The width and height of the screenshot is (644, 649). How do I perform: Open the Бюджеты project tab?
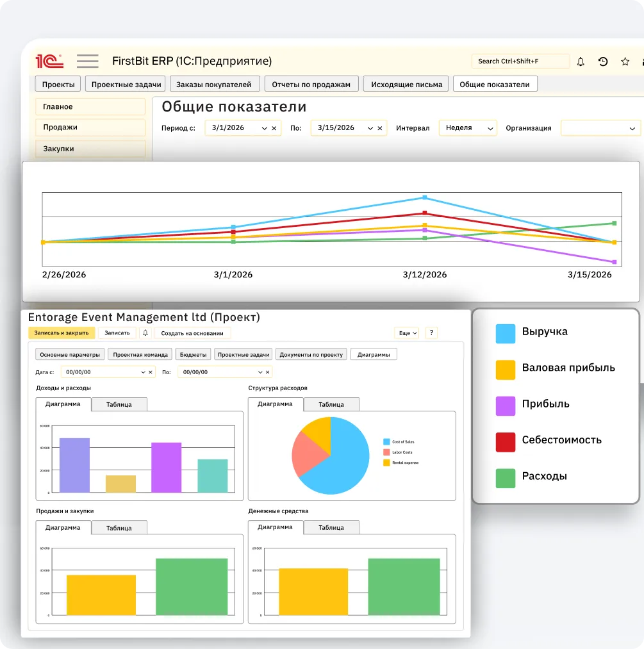pyautogui.click(x=194, y=354)
